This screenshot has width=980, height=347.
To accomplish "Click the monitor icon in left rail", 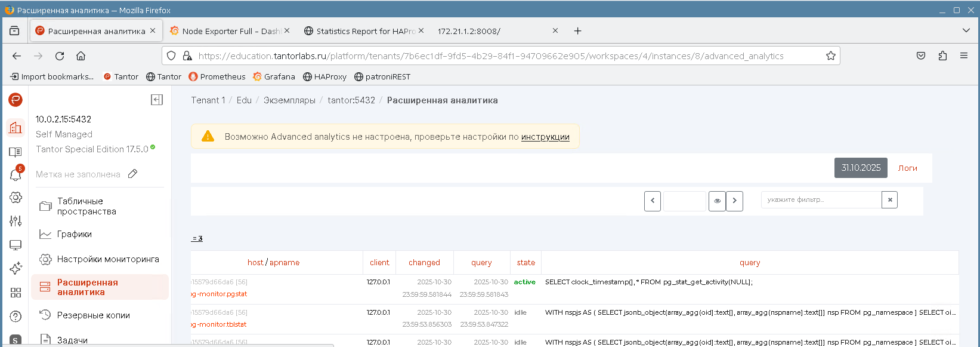I will coord(16,245).
